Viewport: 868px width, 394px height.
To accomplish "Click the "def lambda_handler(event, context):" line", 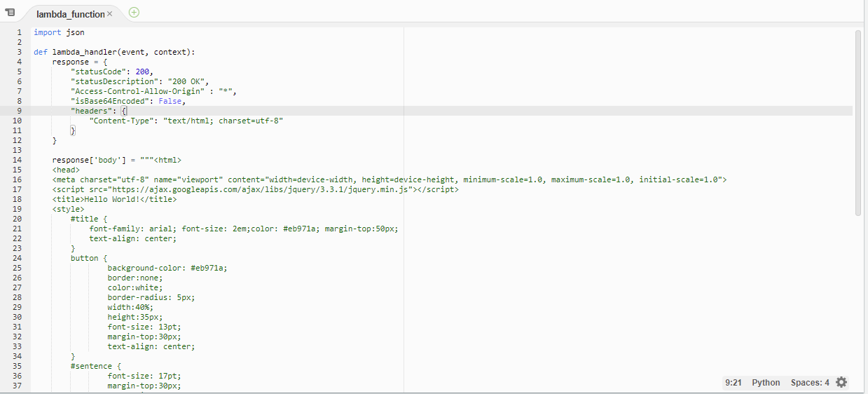I will (114, 52).
